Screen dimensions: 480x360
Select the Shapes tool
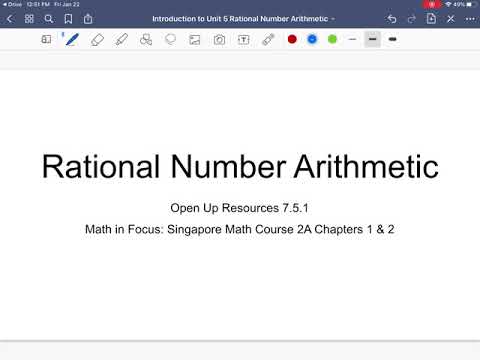(x=146, y=39)
